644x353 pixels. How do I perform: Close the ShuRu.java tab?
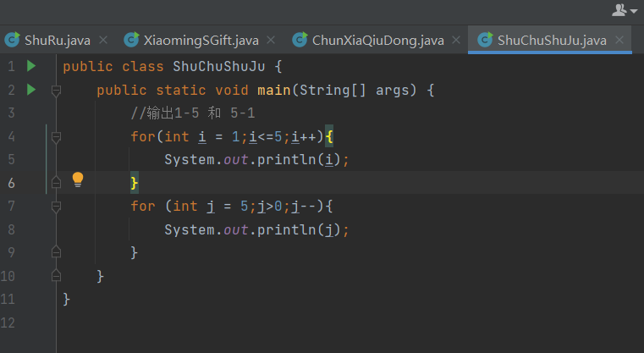[103, 40]
